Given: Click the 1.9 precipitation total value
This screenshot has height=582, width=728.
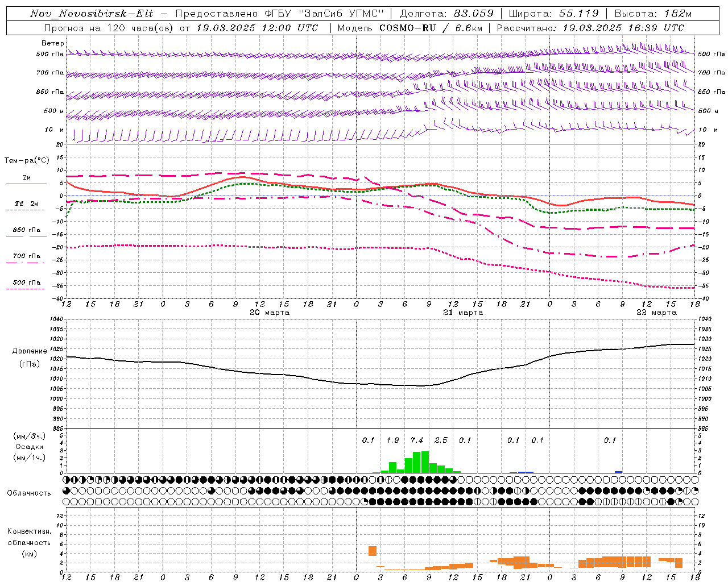Looking at the screenshot, I should click(392, 440).
